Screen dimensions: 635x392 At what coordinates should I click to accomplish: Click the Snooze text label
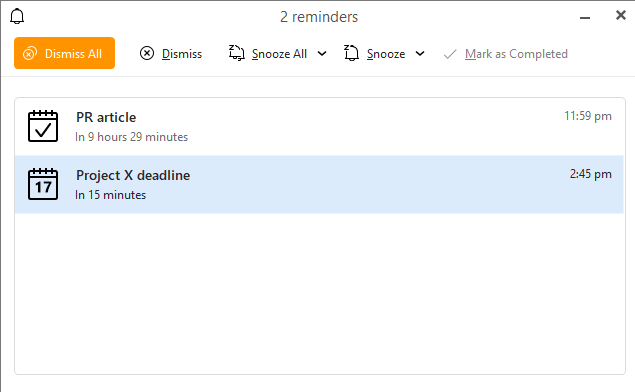pyautogui.click(x=386, y=54)
